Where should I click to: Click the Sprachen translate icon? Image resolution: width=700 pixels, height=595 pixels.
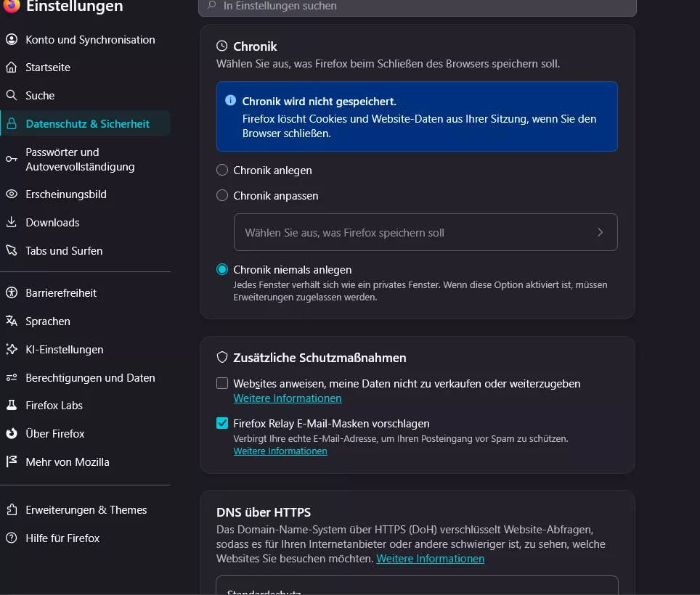pyautogui.click(x=12, y=321)
